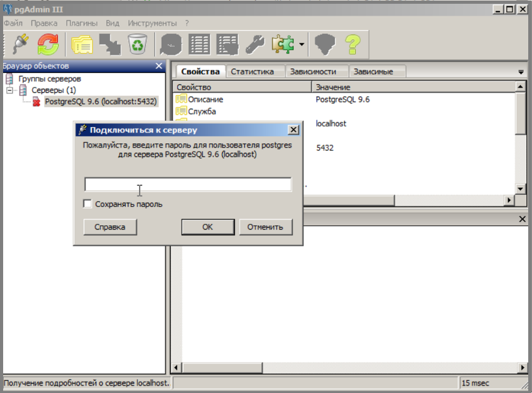Click the yellow question mark Help icon
The height and width of the screenshot is (393, 532).
click(x=353, y=45)
